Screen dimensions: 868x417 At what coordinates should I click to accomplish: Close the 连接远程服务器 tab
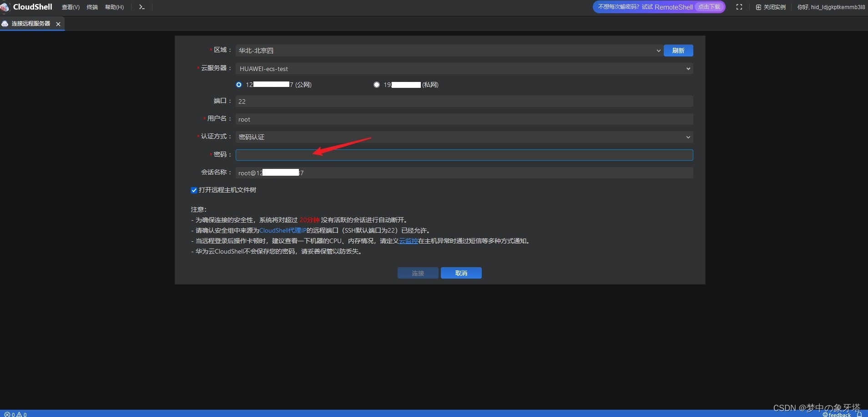click(58, 24)
